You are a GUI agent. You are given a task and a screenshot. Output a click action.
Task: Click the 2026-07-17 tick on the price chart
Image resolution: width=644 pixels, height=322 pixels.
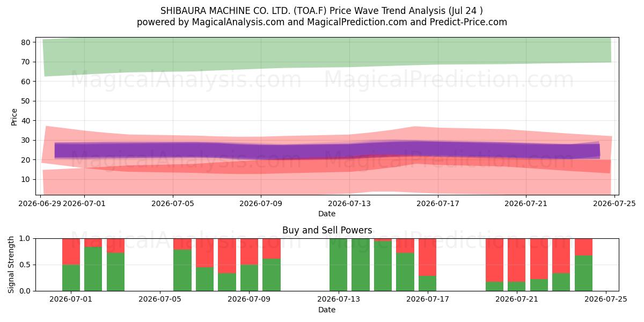[437, 203]
